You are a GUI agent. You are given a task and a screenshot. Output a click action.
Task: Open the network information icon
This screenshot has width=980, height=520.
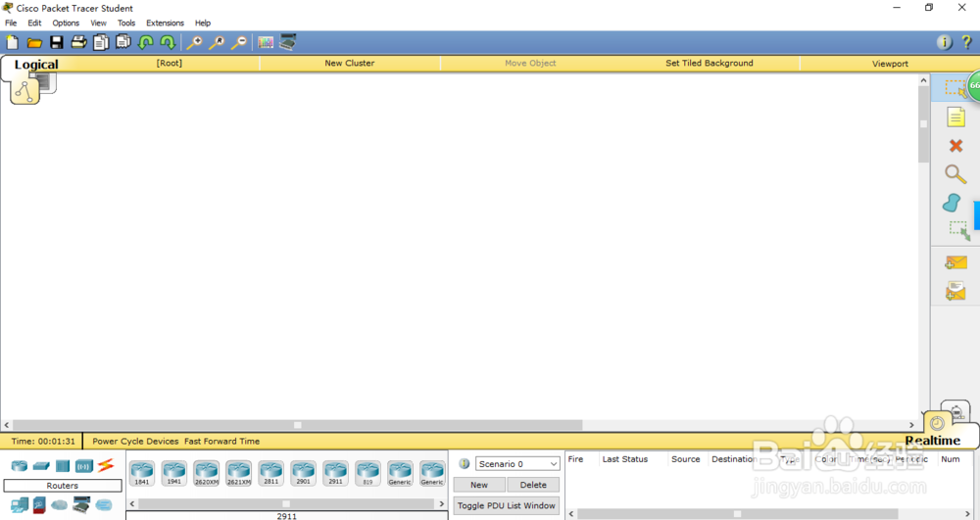tap(945, 42)
